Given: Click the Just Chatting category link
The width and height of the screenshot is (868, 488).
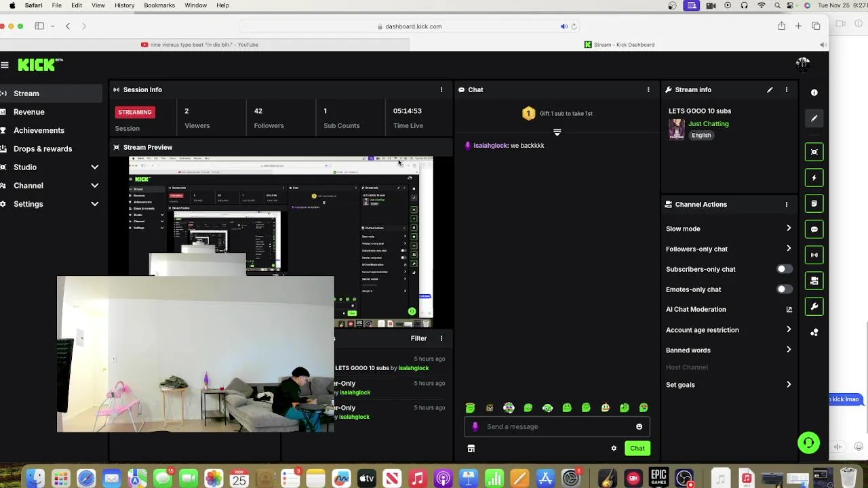Looking at the screenshot, I should tap(709, 124).
